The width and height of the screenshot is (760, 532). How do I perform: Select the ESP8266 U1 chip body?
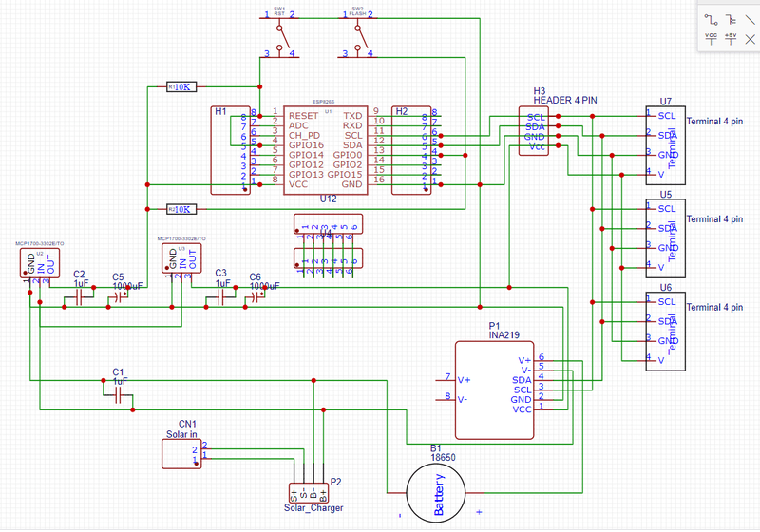325,150
